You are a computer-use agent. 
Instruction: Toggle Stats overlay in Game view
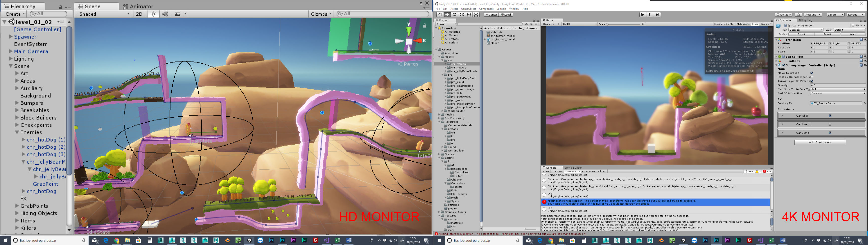[x=755, y=24]
